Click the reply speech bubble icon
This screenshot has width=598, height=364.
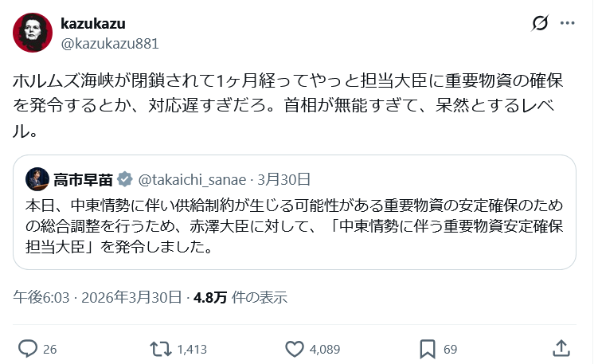click(28, 348)
